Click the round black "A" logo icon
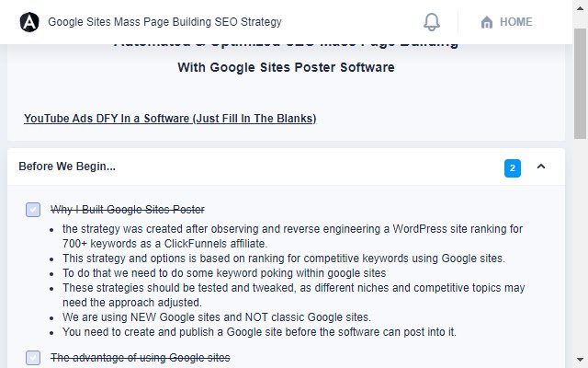588x368 pixels. click(29, 22)
